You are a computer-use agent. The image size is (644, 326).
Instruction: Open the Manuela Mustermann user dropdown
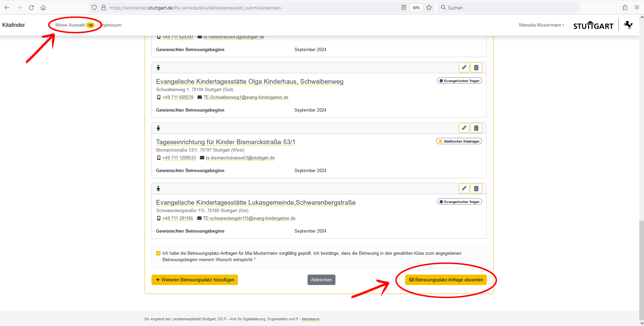pos(541,25)
